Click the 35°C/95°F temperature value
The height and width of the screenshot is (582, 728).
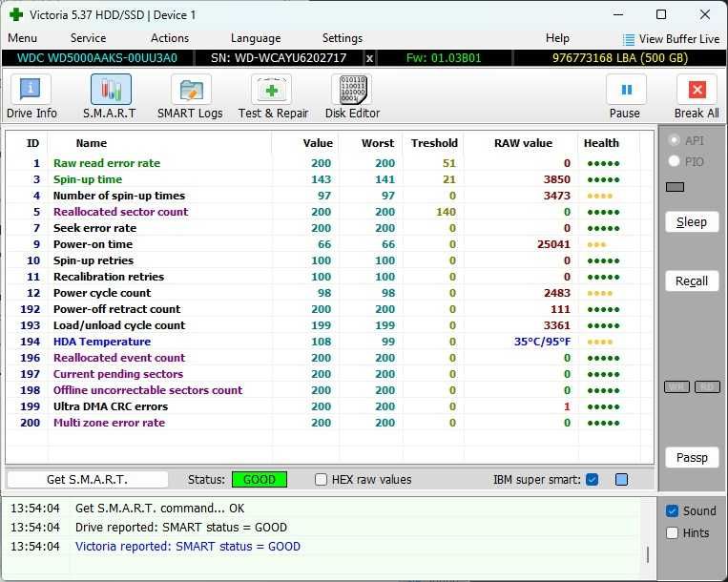click(542, 342)
